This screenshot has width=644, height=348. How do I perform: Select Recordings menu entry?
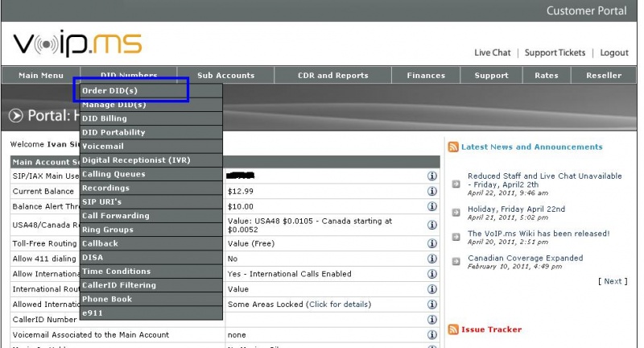[x=151, y=188]
